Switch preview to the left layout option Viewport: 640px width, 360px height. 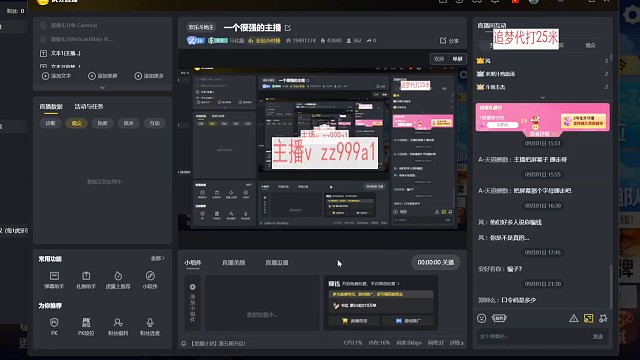[x=439, y=59]
